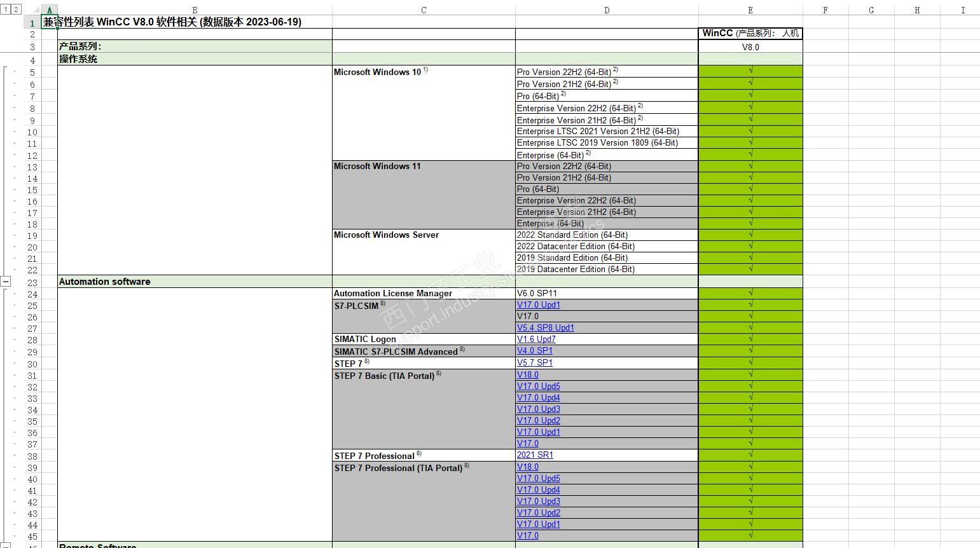Select column H header

(x=917, y=10)
